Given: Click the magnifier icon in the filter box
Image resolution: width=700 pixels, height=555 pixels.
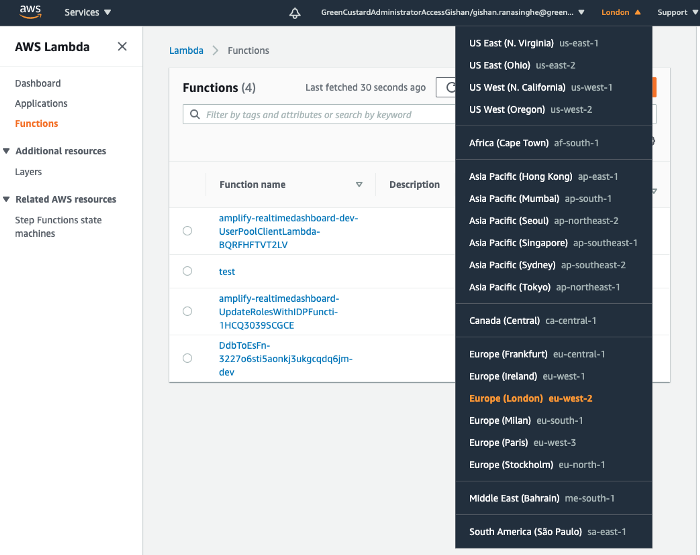Looking at the screenshot, I should coord(194,115).
